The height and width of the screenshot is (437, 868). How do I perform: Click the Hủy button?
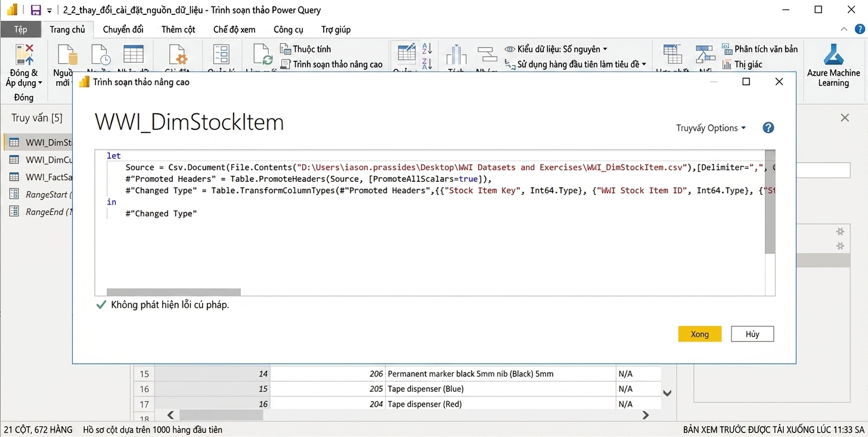coord(752,334)
